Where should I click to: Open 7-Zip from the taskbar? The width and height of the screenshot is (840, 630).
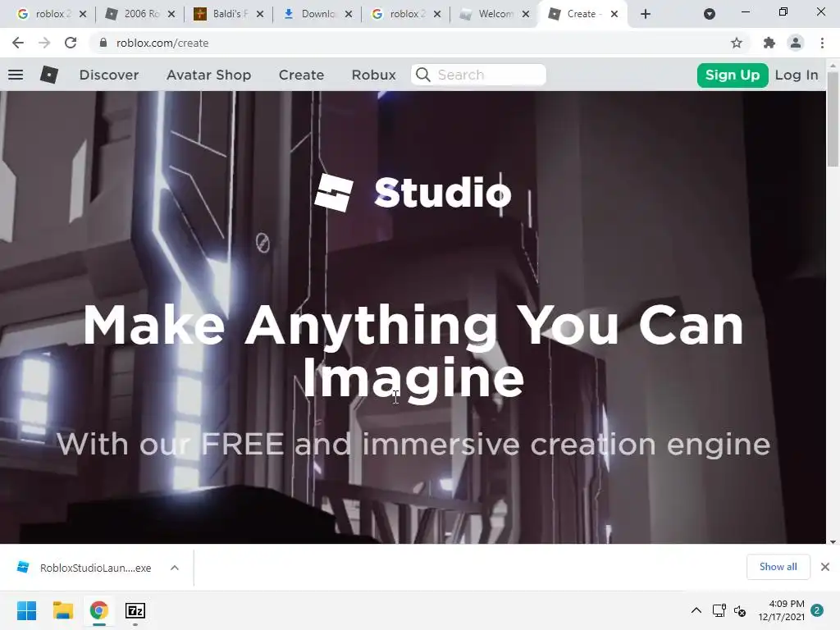click(135, 610)
